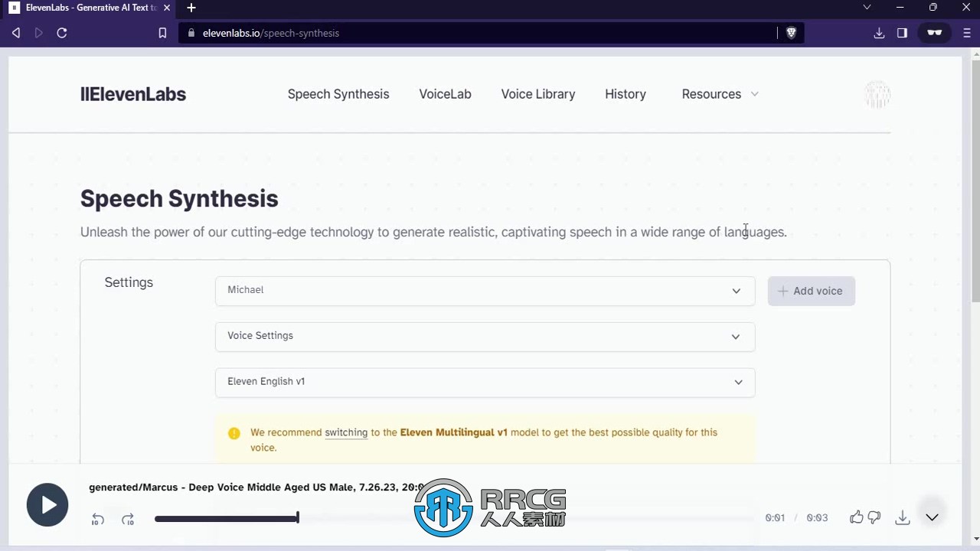Image resolution: width=980 pixels, height=551 pixels.
Task: Open a new browser tab
Action: click(191, 8)
